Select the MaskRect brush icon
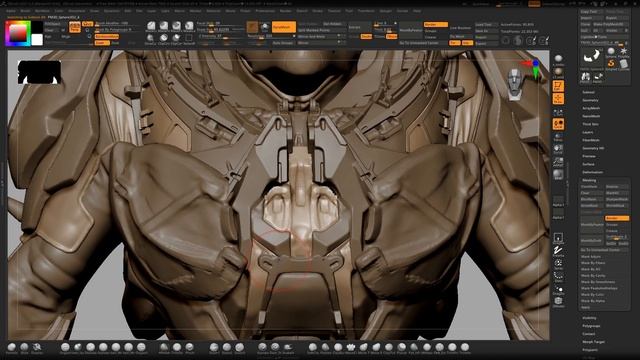The image size is (640, 360). pyautogui.click(x=189, y=26)
